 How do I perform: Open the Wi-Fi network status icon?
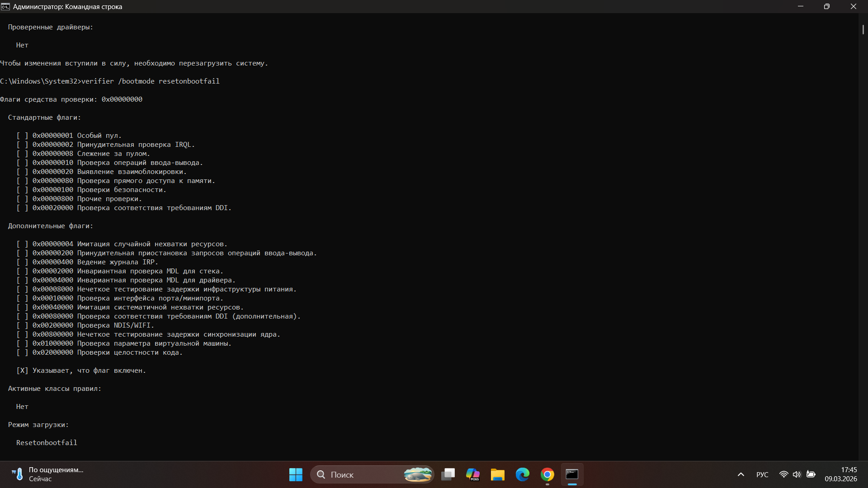(784, 474)
